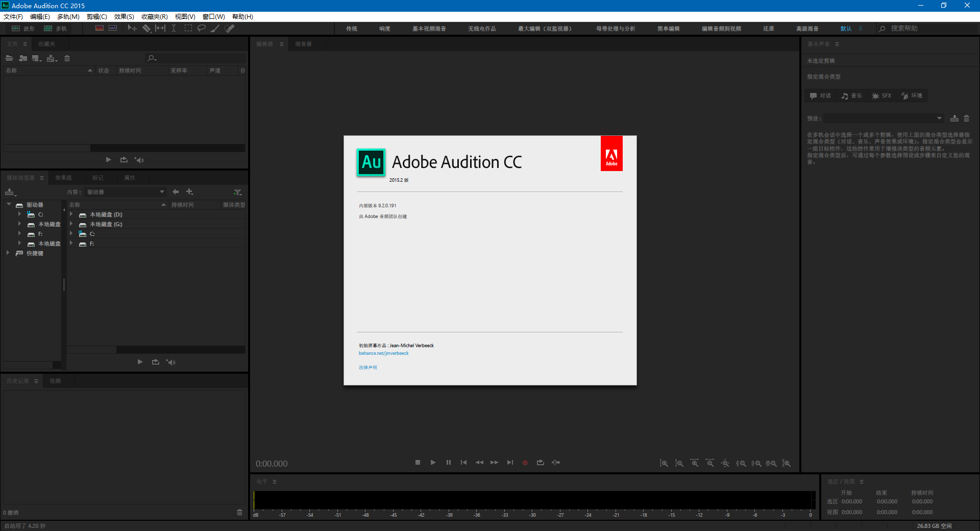This screenshot has width=980, height=531.
Task: Switch to the Video (视频) tab
Action: click(x=55, y=381)
